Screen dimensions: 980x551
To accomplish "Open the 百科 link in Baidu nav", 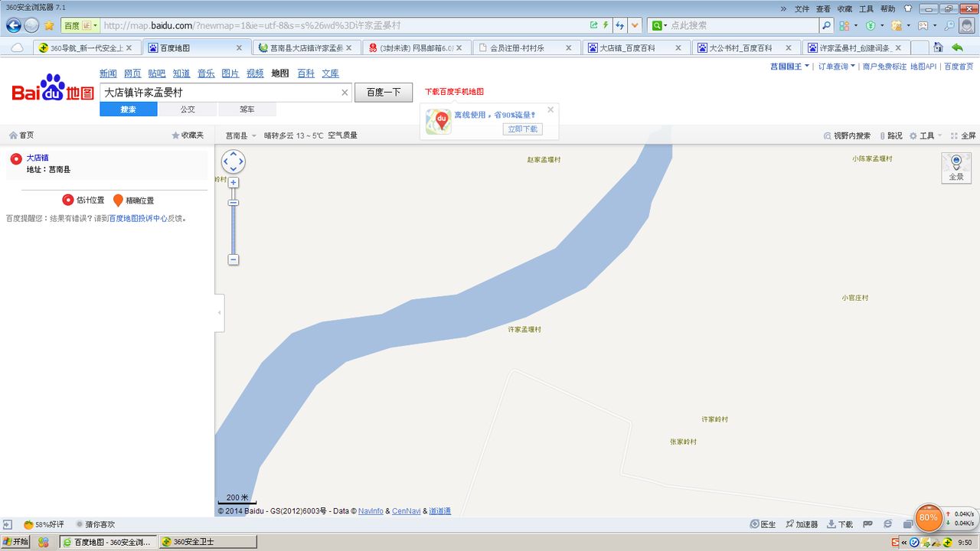I will (x=305, y=73).
